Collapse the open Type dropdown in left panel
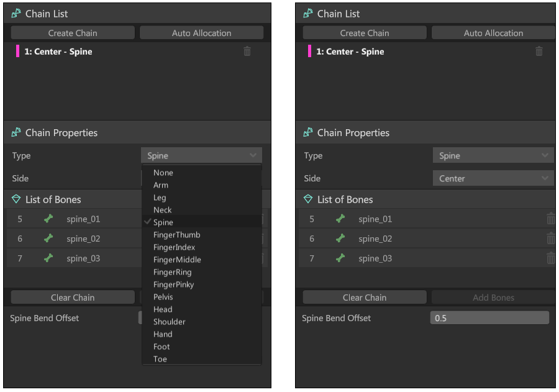The width and height of the screenshot is (559, 392). pyautogui.click(x=201, y=156)
